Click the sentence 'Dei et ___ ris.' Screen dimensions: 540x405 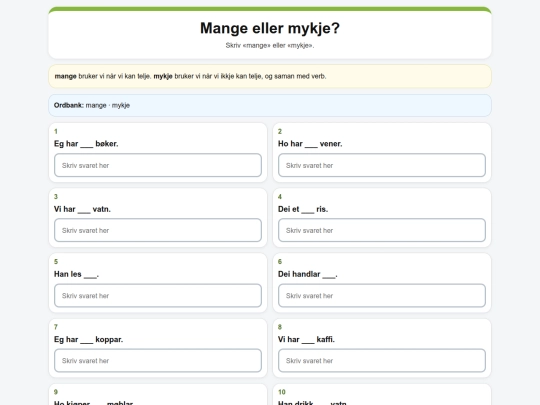pos(303,209)
